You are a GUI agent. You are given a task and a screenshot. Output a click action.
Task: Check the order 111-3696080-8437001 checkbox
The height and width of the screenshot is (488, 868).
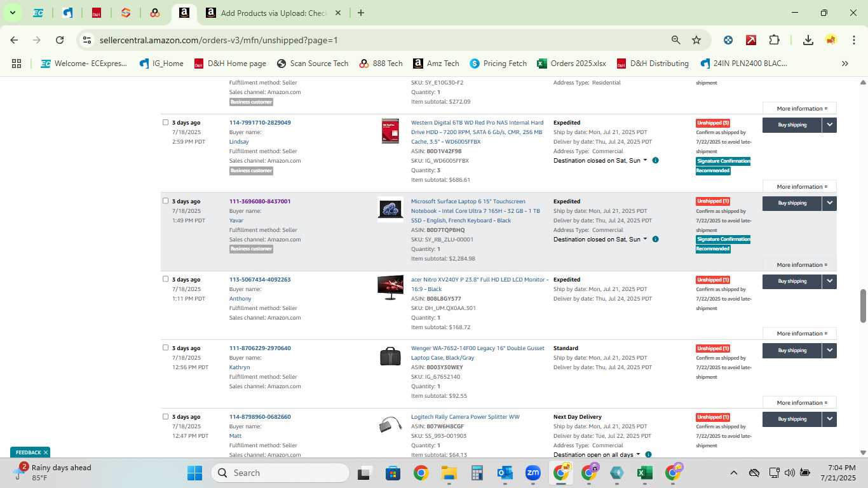coord(165,201)
